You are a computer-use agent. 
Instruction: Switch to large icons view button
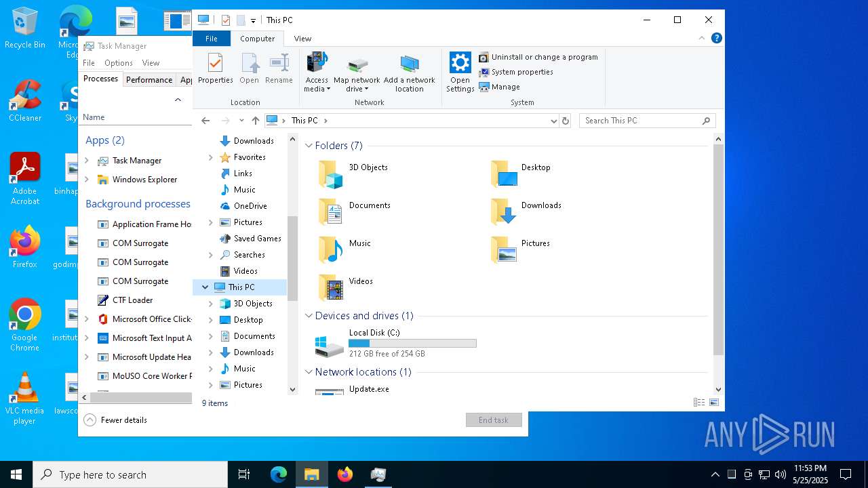(714, 403)
